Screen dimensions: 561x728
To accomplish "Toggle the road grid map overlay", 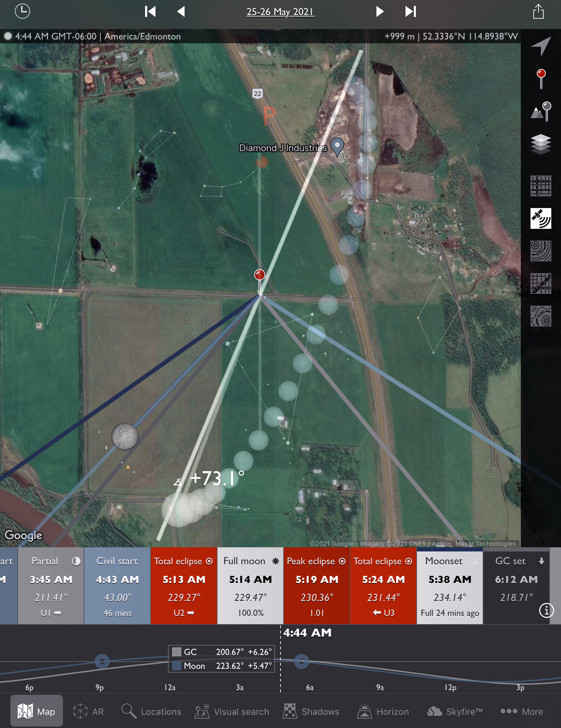I will (541, 186).
